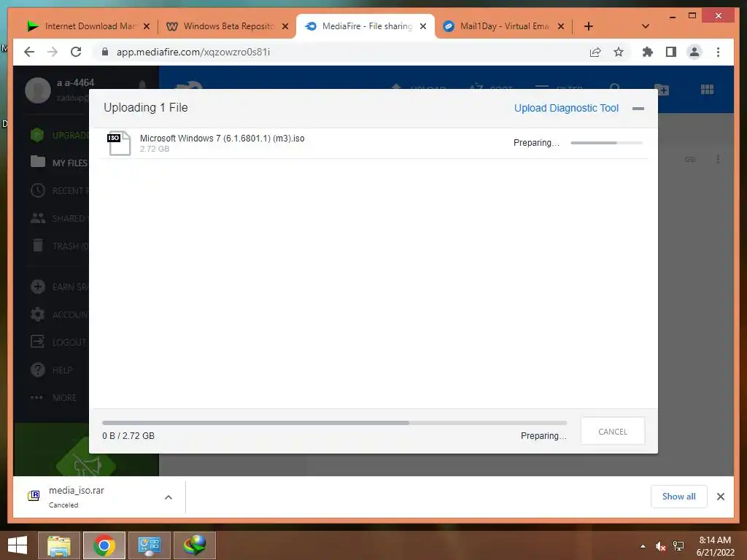
Task: Click the overall upload progress bar
Action: pyautogui.click(x=334, y=423)
